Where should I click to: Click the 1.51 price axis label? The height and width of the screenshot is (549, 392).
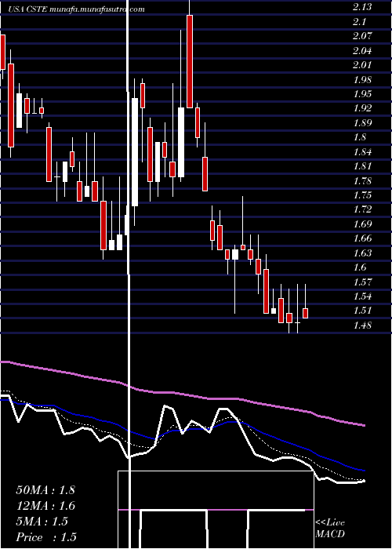(362, 311)
